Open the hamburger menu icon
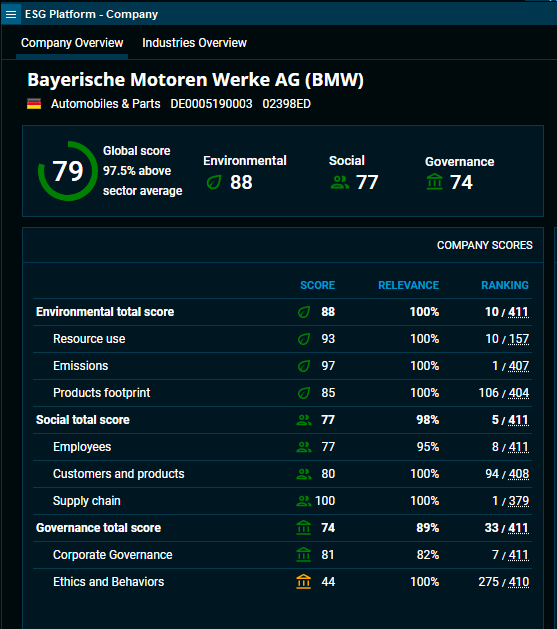 point(11,14)
